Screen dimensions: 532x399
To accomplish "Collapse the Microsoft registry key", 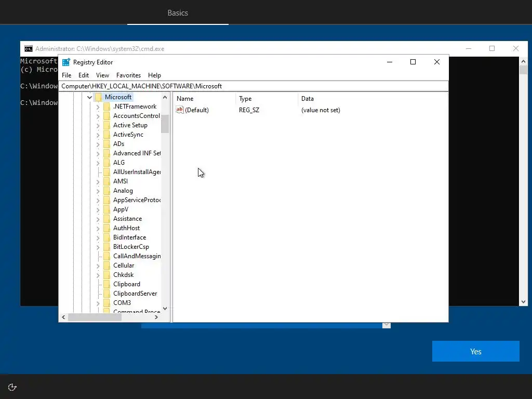I will point(89,97).
